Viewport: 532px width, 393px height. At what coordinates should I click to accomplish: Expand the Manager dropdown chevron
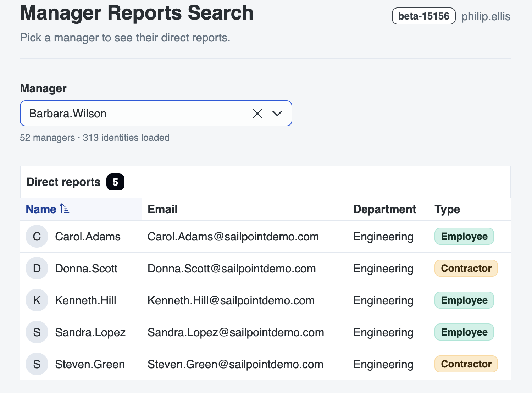click(277, 114)
